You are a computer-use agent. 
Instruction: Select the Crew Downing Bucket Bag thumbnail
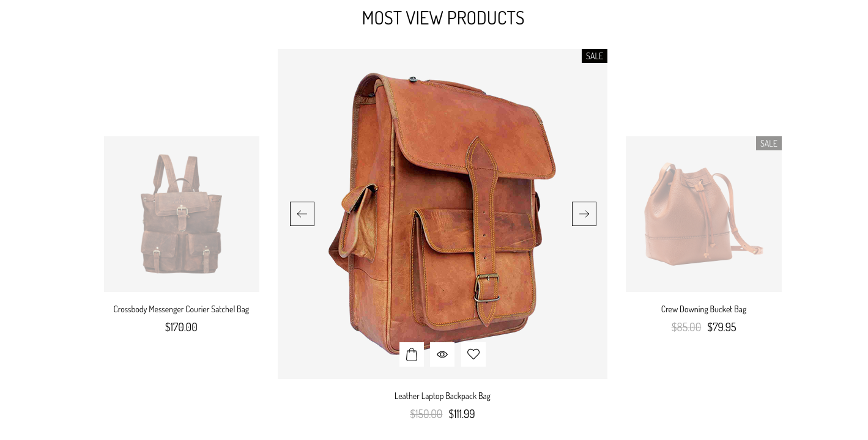click(703, 214)
